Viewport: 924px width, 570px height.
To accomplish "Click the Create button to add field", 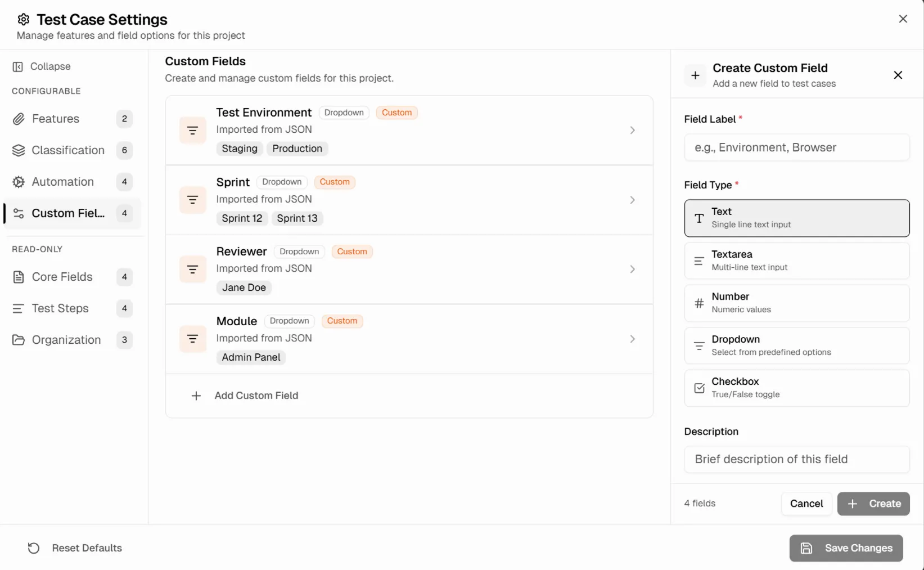I will point(873,504).
